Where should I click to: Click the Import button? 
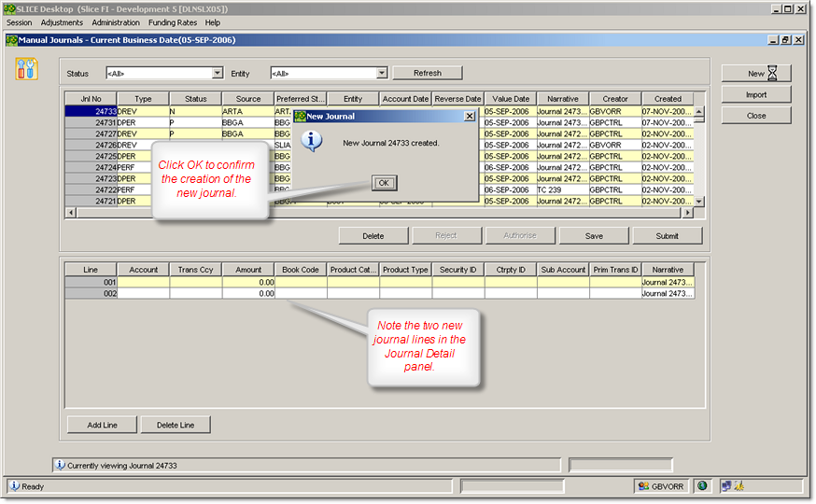pyautogui.click(x=756, y=94)
